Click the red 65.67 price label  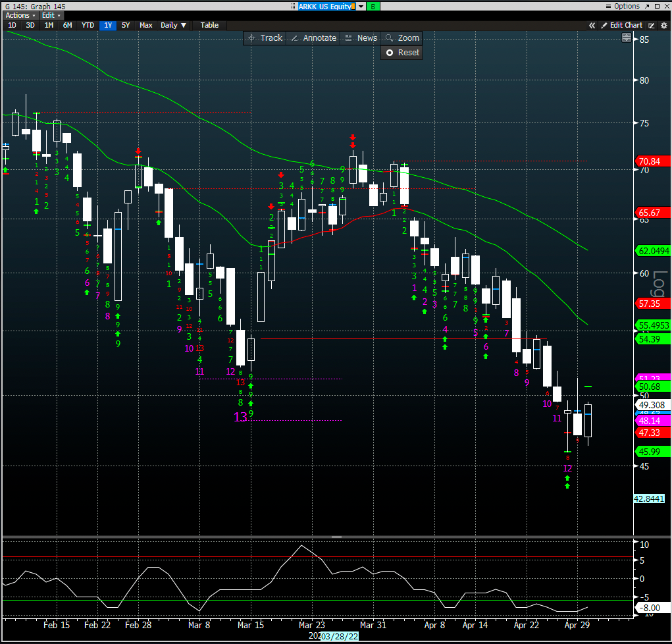(652, 213)
